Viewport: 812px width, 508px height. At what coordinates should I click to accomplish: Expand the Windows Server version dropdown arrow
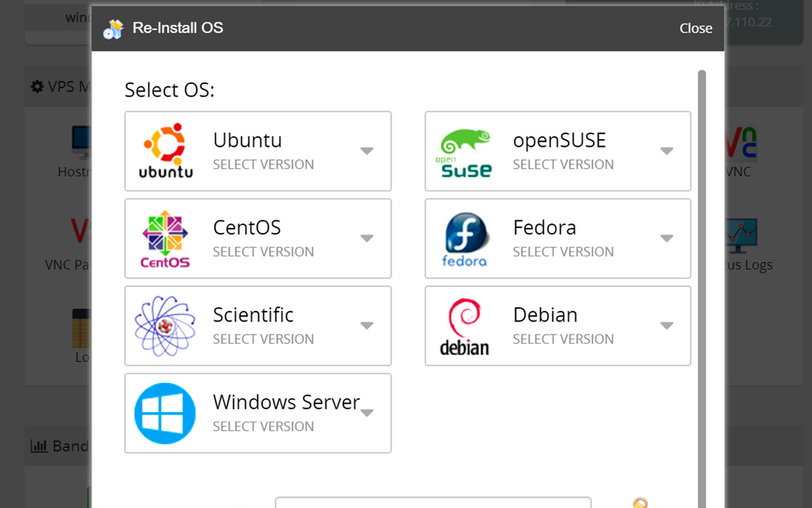click(367, 413)
